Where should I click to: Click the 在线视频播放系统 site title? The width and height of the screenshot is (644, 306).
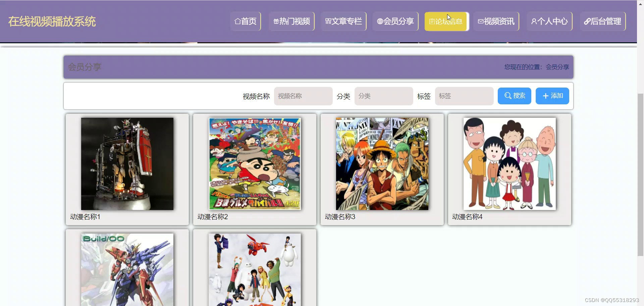point(52,21)
